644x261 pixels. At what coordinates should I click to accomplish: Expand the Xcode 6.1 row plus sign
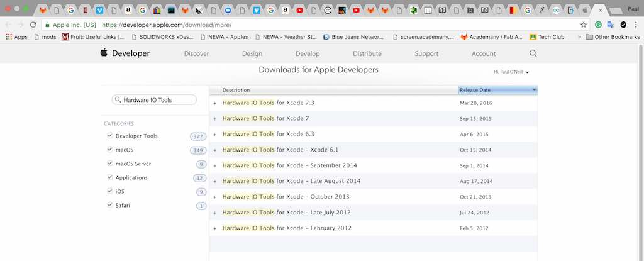[215, 150]
